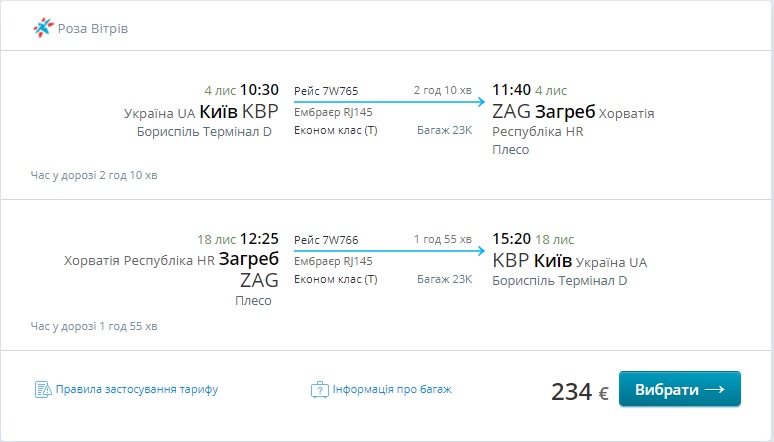Click Економ клас (T) on the return flight

pyautogui.click(x=336, y=279)
